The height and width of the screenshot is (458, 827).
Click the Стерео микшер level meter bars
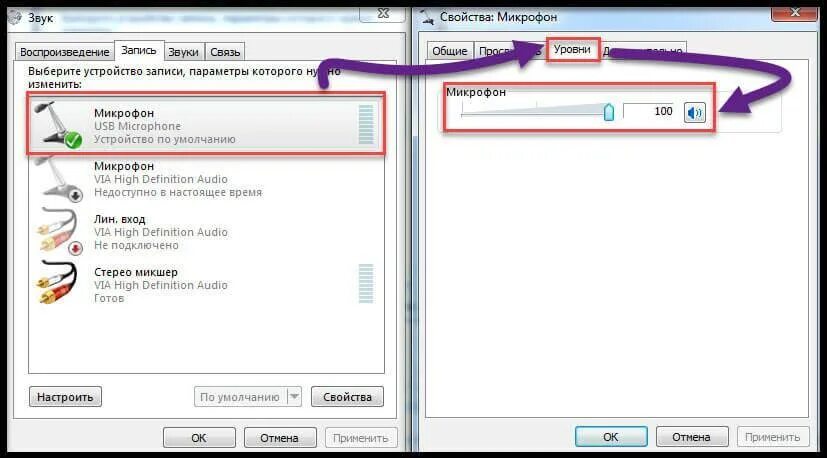366,284
